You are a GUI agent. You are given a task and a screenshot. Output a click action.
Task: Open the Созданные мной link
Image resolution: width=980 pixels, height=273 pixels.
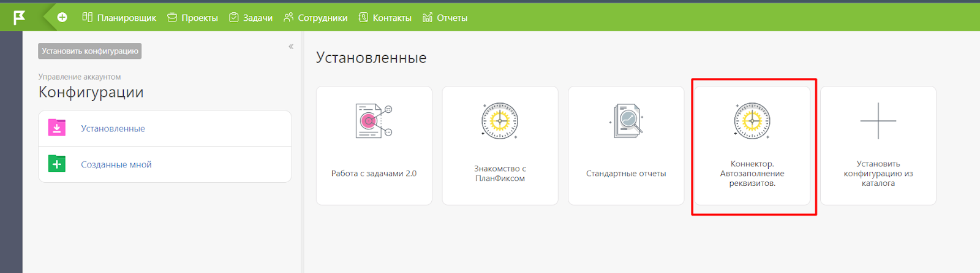pos(116,164)
